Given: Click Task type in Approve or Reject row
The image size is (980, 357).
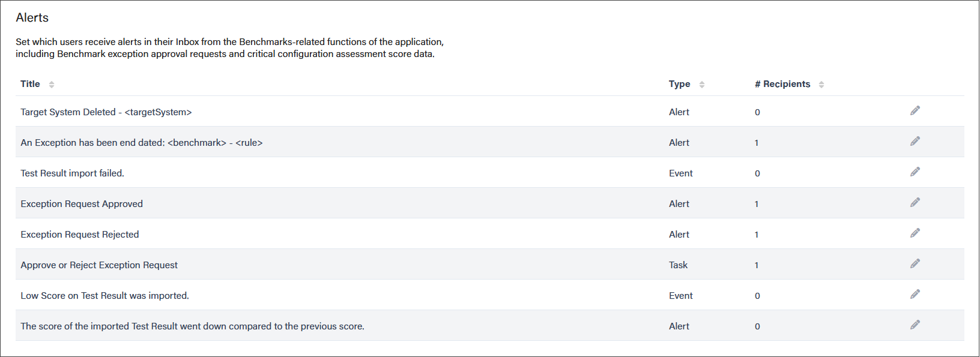Looking at the screenshot, I should pos(678,265).
